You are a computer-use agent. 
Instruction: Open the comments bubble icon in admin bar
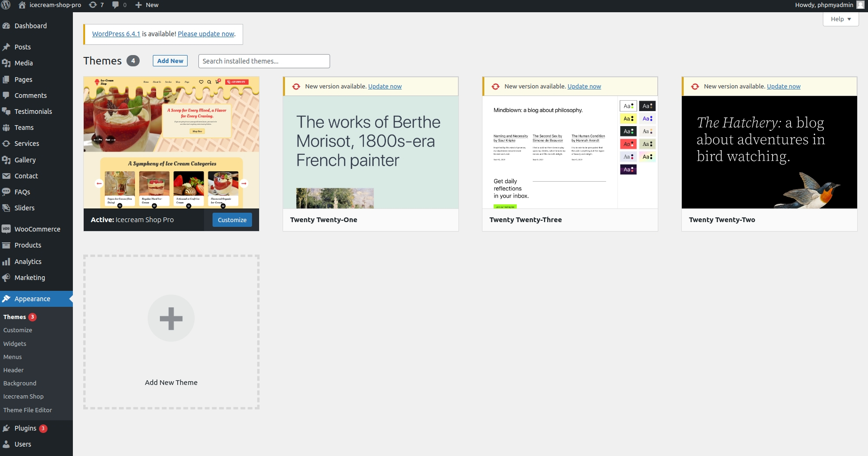tap(116, 5)
